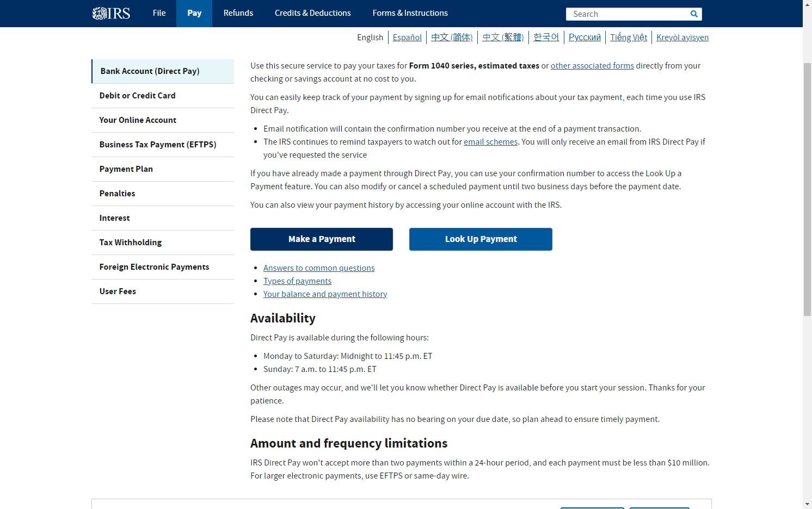
Task: Click the Sunday hours text
Action: (320, 369)
